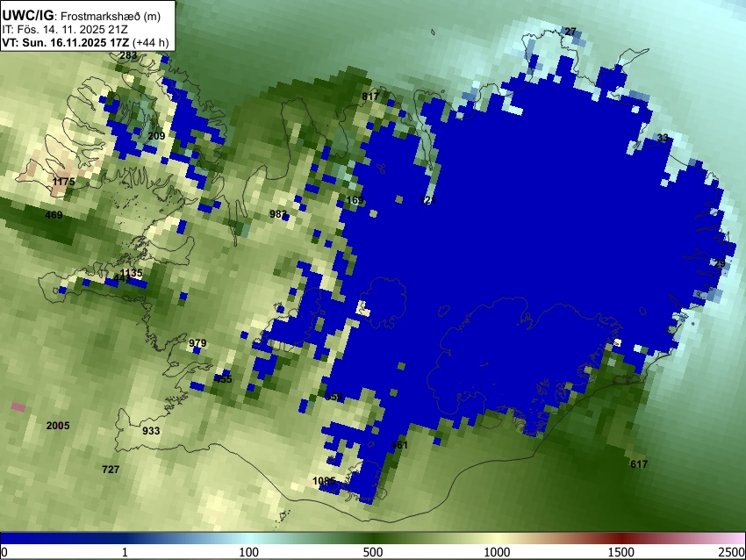Click the map value 469
Viewport: 746px width, 560px height.
[x=54, y=215]
